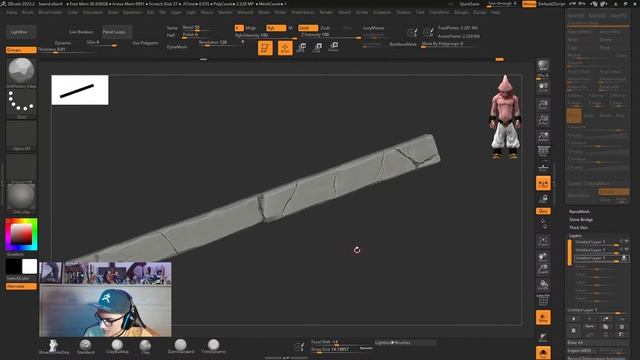Screen dimensions: 640x360
Task: Expand the Slime Bridge subpalette
Action: 581,220
